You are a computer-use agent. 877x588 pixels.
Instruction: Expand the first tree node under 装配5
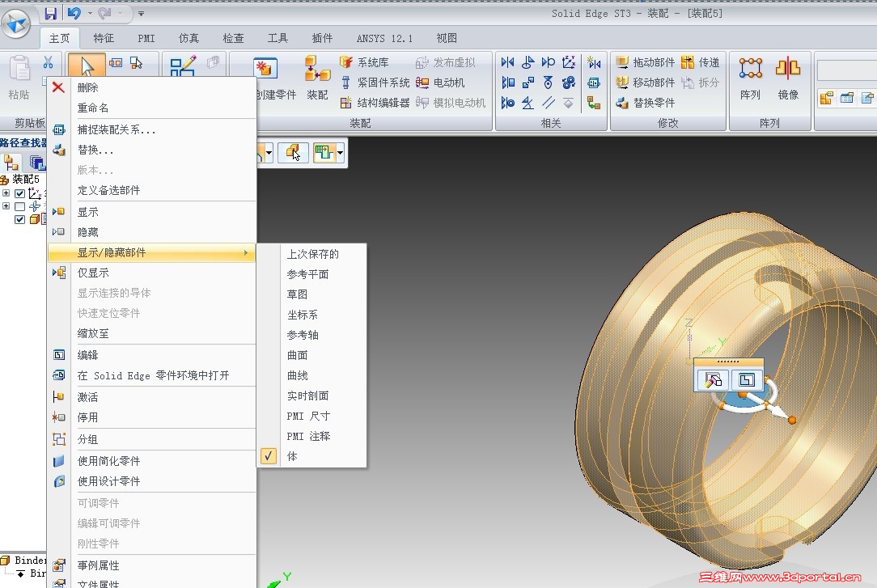6,192
